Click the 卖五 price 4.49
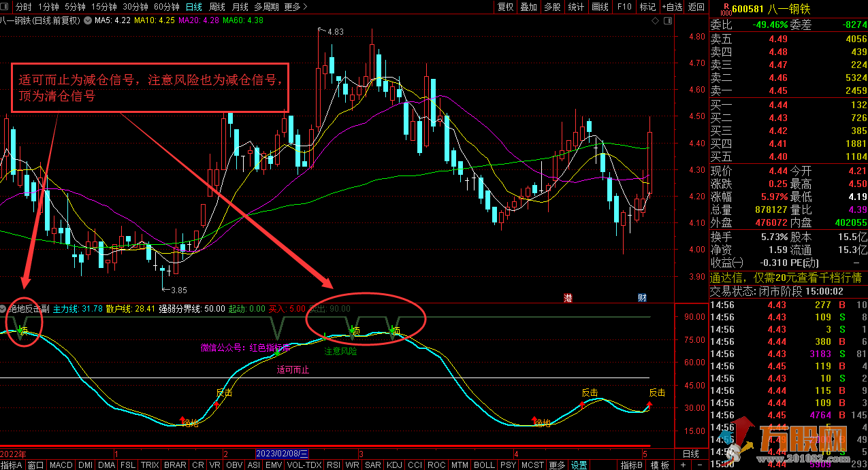 tap(778, 39)
